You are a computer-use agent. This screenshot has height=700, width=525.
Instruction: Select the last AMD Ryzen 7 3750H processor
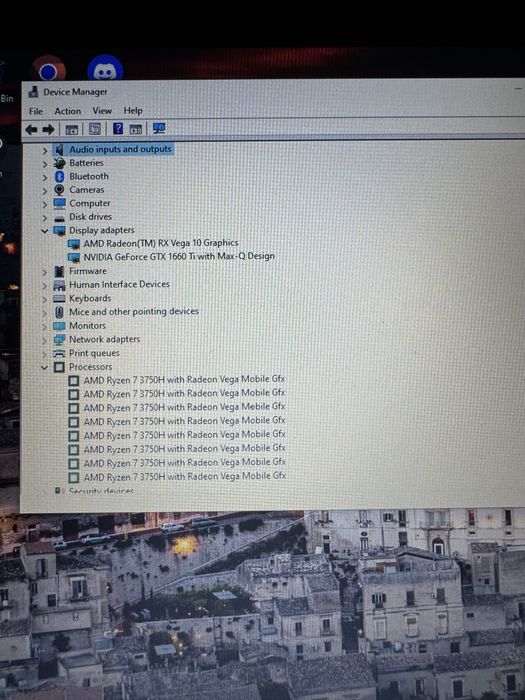pyautogui.click(x=185, y=477)
